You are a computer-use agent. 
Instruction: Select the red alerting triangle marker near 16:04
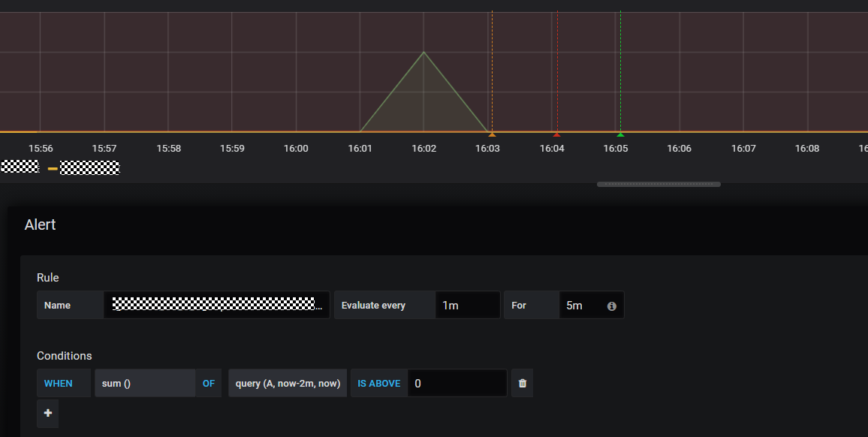(x=557, y=134)
